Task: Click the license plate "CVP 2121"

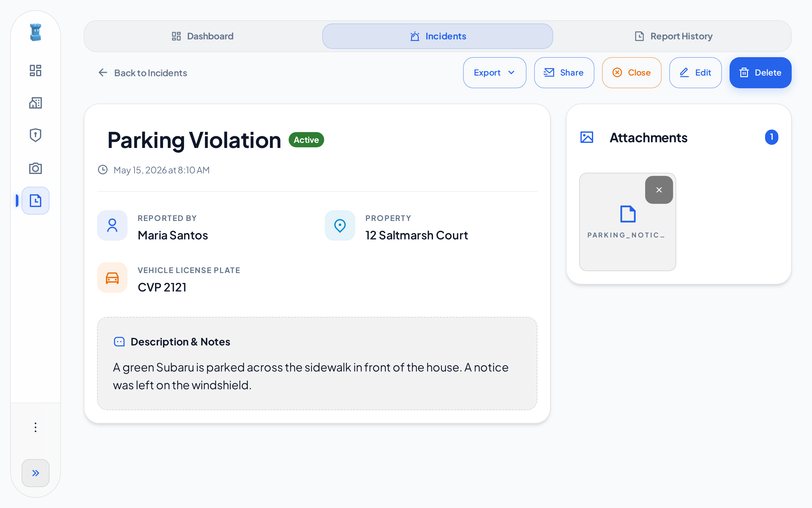Action: click(x=162, y=287)
